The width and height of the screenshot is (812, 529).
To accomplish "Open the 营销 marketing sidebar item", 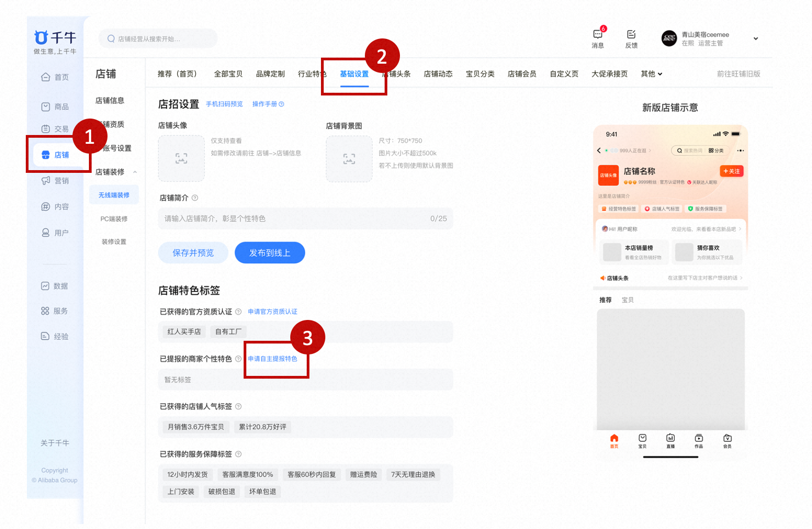I will [x=55, y=181].
